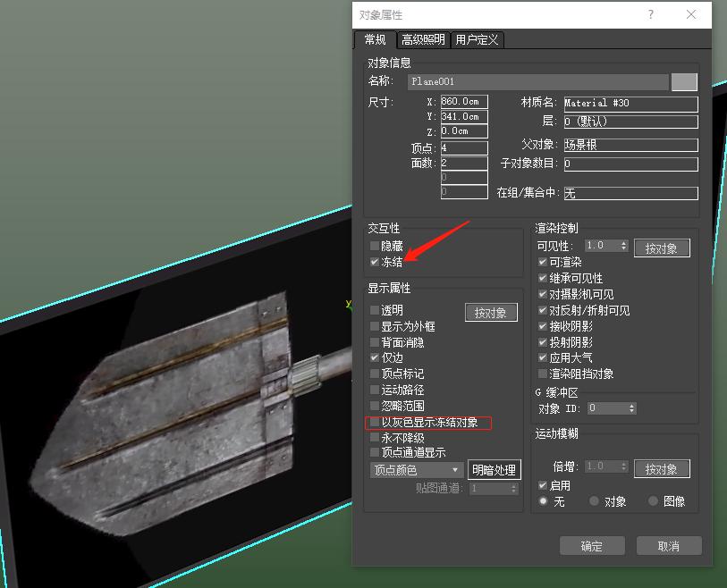Disable 投射阴影 (Cast Shadows)
This screenshot has height=588, width=727.
click(543, 341)
